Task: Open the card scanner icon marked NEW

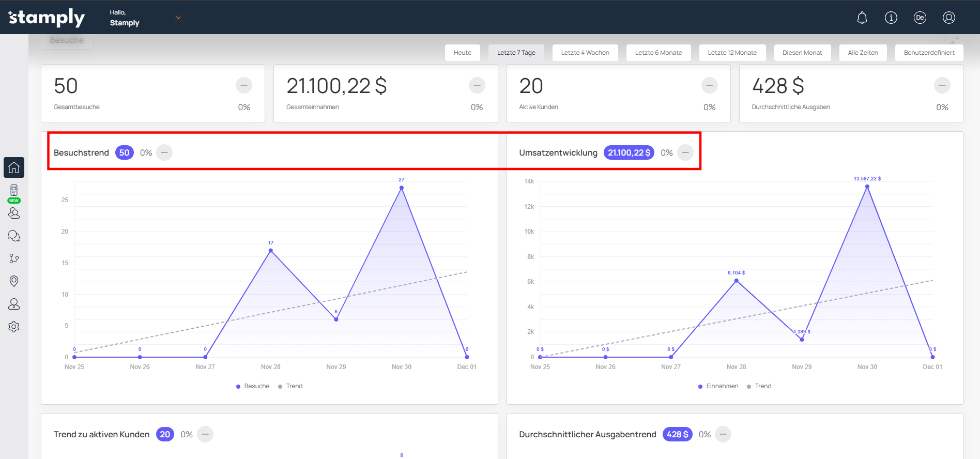Action: coord(14,191)
